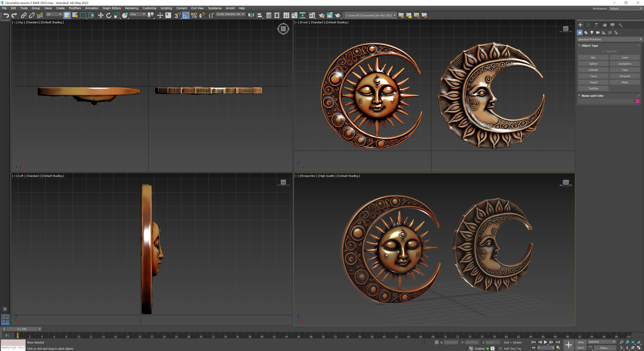Toggle Auto Key animation mode

tap(581, 342)
